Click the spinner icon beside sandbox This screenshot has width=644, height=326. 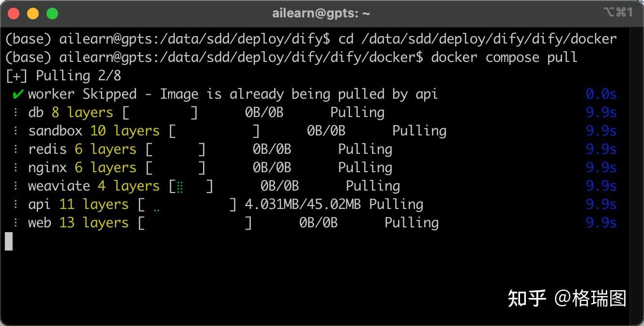pos(16,131)
